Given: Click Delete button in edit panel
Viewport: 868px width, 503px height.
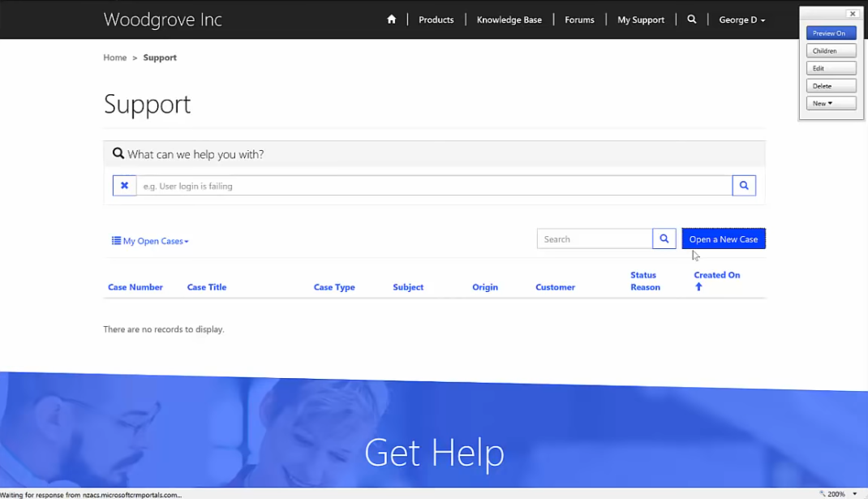Looking at the screenshot, I should point(831,86).
